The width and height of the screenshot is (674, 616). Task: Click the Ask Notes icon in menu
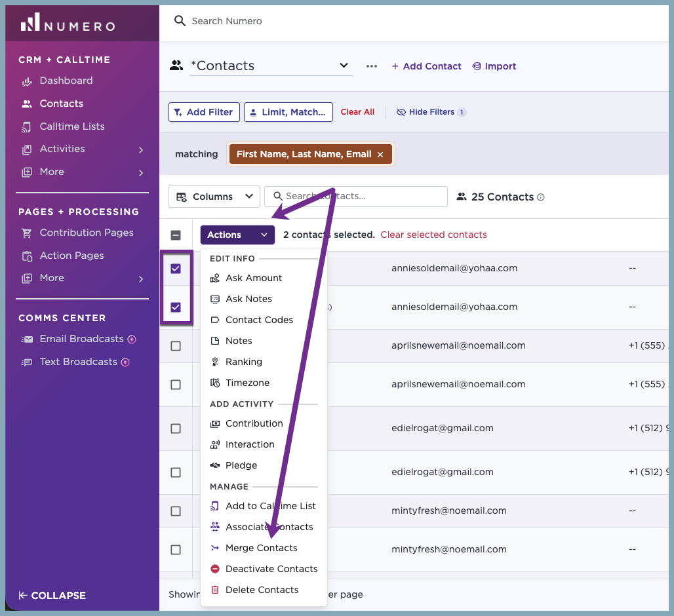(215, 299)
